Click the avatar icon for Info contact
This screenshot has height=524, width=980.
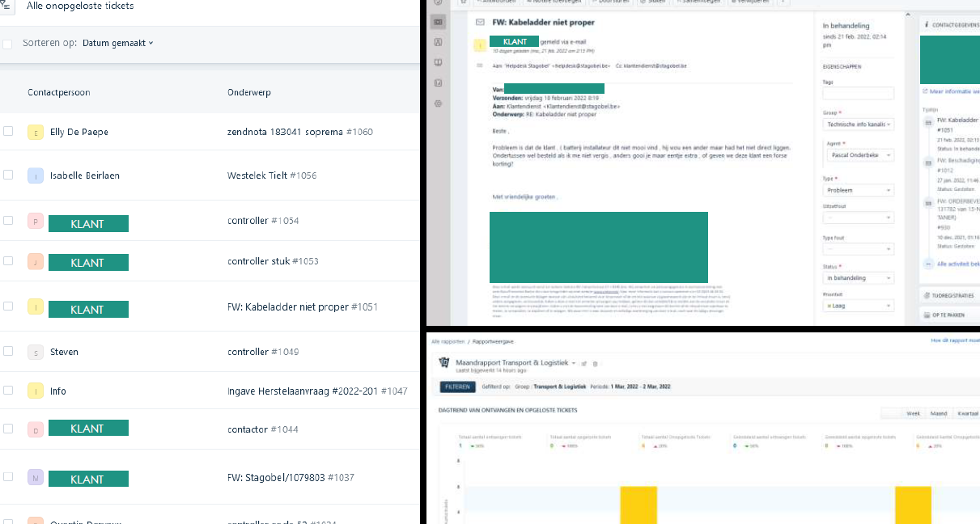click(35, 391)
